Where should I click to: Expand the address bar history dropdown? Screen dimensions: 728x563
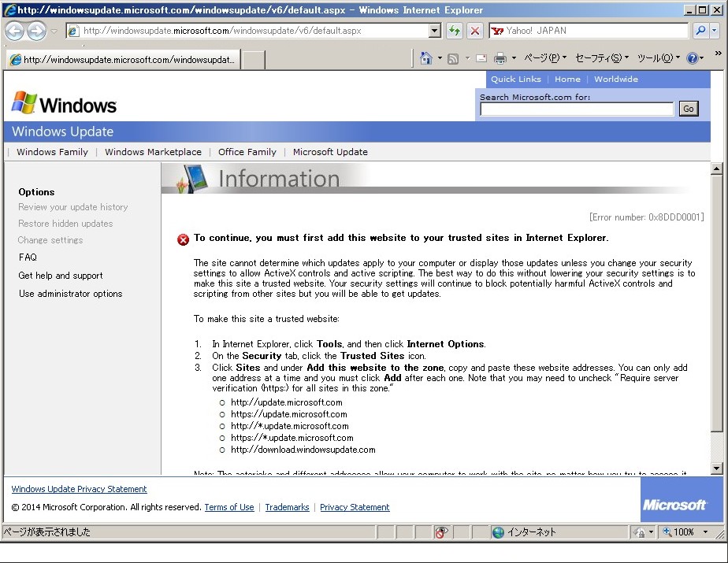[x=435, y=31]
